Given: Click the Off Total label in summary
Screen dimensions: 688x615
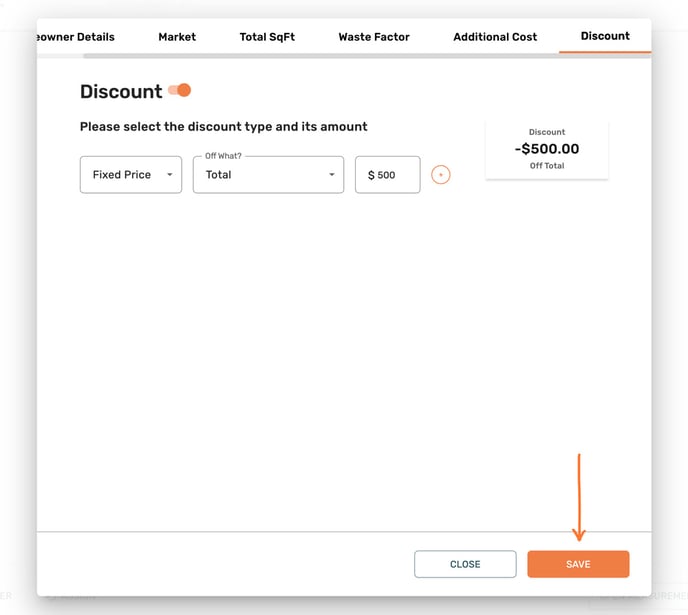Looking at the screenshot, I should [x=547, y=166].
